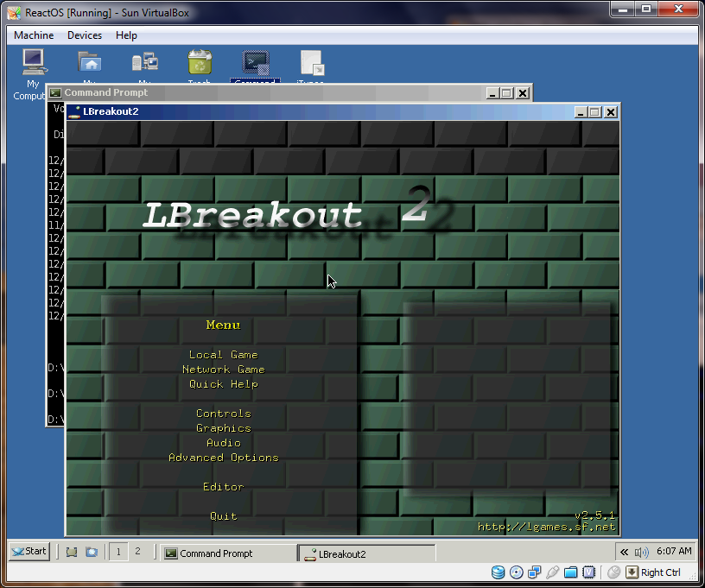The width and height of the screenshot is (705, 588).
Task: Open the VirtualBox Help menu
Action: point(126,35)
